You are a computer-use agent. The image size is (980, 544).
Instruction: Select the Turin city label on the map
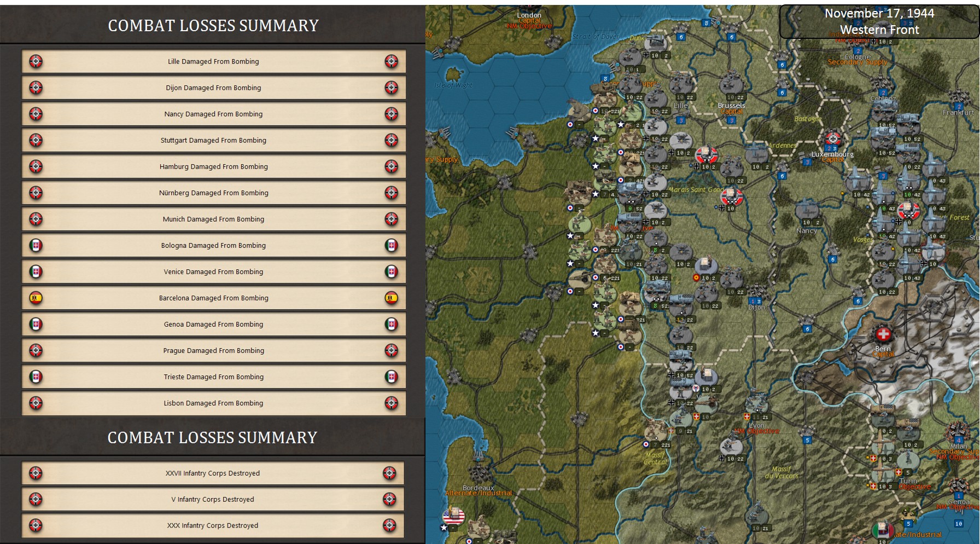(x=908, y=481)
